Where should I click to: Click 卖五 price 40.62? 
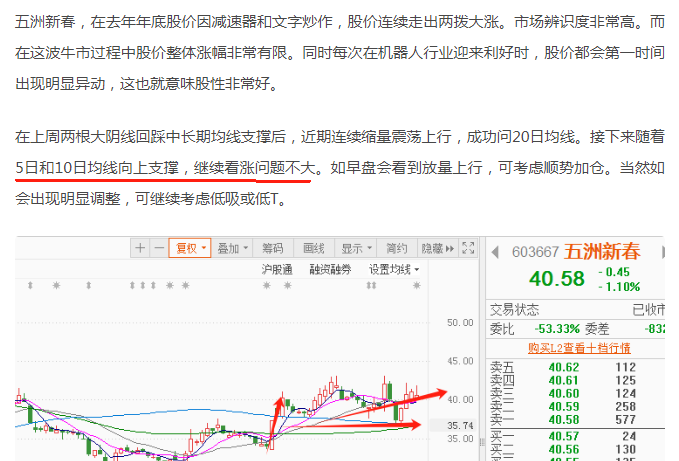[563, 368]
